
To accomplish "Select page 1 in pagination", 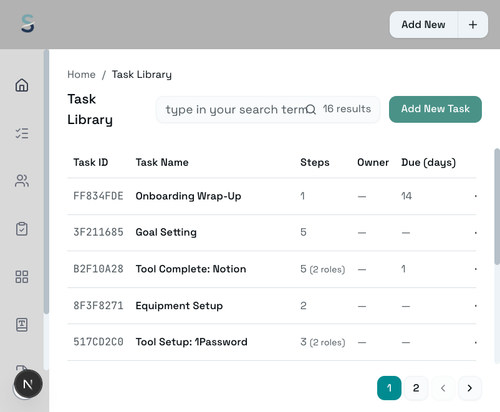I will [x=389, y=388].
